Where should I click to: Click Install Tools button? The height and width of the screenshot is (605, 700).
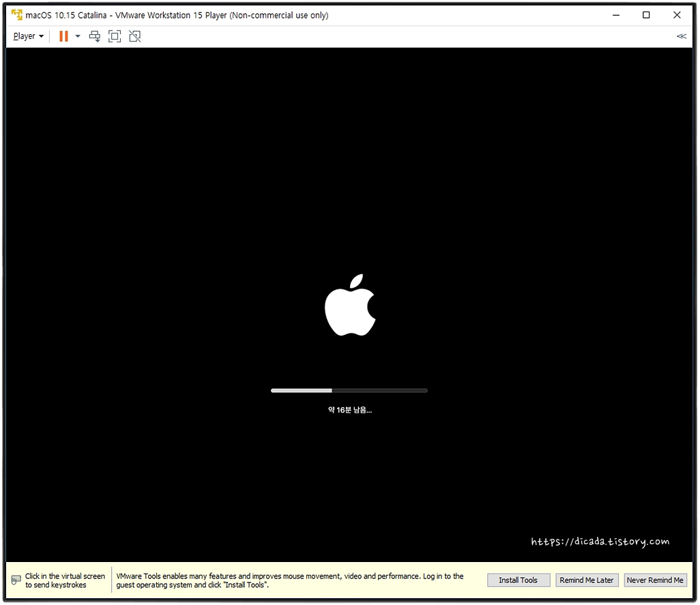519,580
